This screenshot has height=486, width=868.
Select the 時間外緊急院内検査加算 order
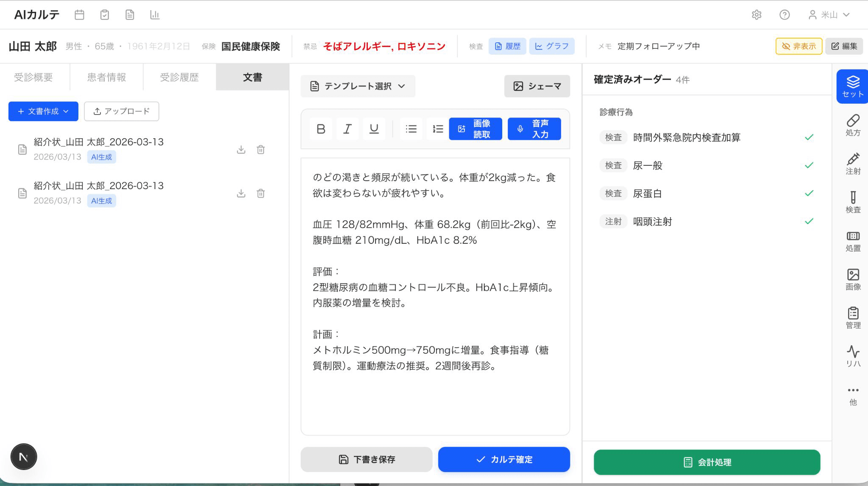[707, 137]
